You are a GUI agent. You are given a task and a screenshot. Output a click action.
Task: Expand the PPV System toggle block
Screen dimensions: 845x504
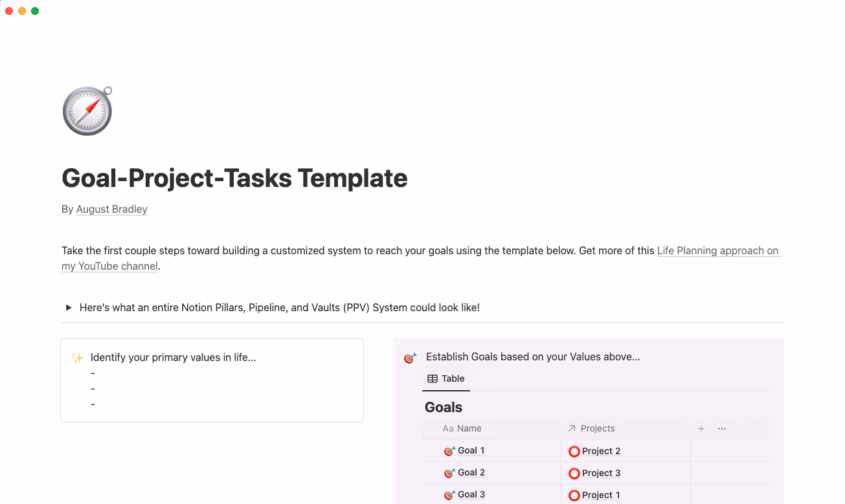coord(69,307)
